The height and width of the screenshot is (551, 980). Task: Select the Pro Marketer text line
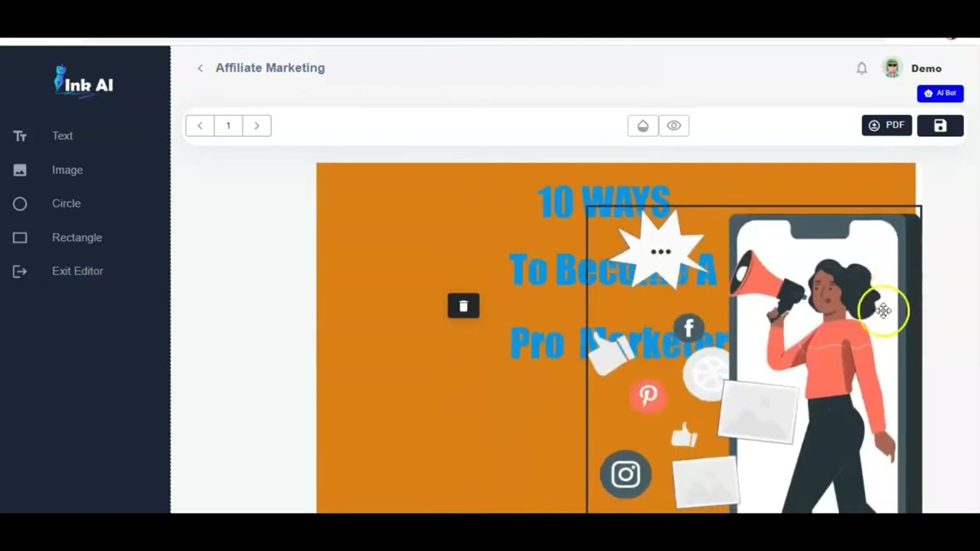(619, 342)
